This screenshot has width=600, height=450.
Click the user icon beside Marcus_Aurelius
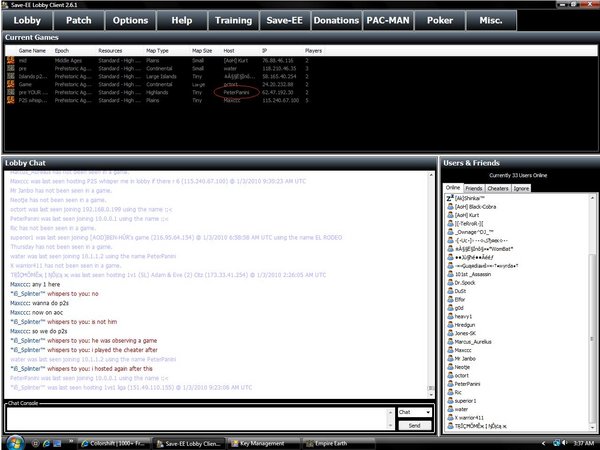tap(448, 341)
